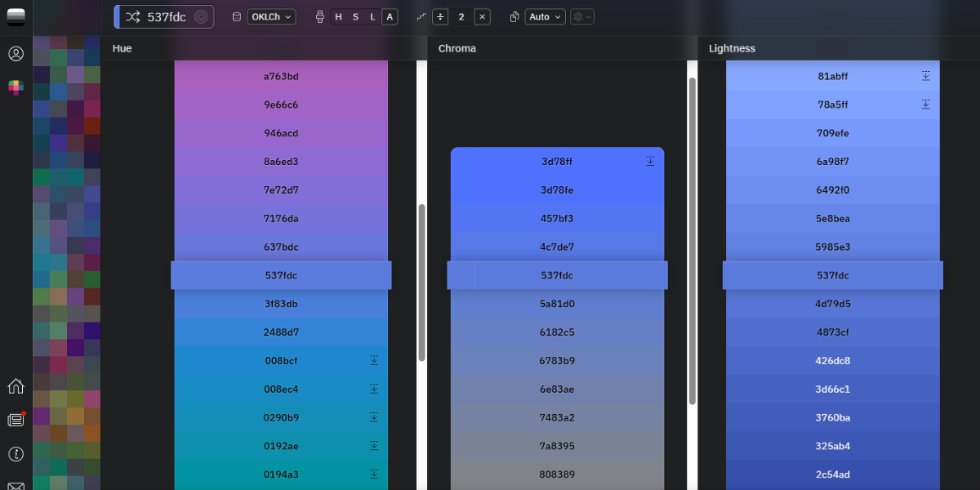This screenshot has width=980, height=490.
Task: Open the news icon with red dot
Action: point(16,420)
